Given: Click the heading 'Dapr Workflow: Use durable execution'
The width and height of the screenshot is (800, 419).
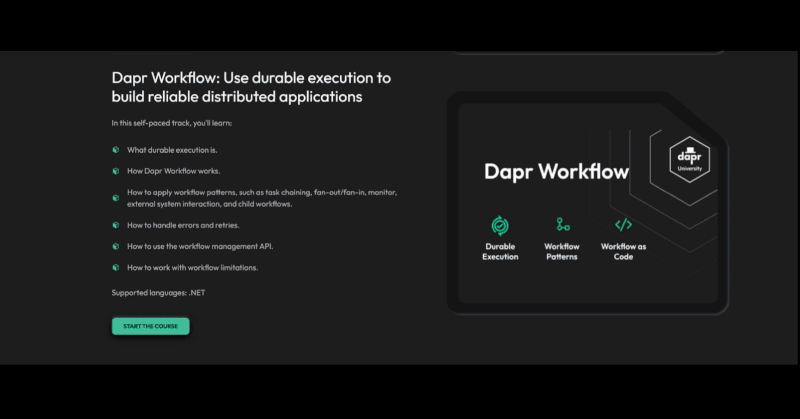Looking at the screenshot, I should click(x=251, y=87).
